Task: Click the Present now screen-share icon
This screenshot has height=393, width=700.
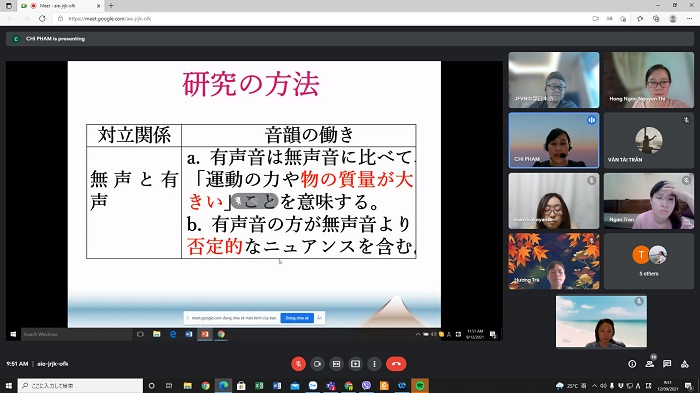Action: [355, 364]
